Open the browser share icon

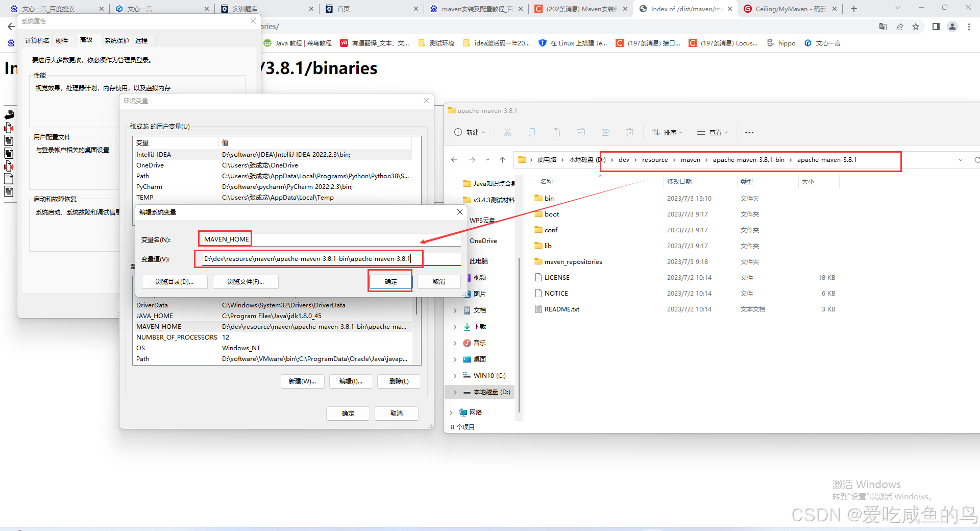point(899,27)
